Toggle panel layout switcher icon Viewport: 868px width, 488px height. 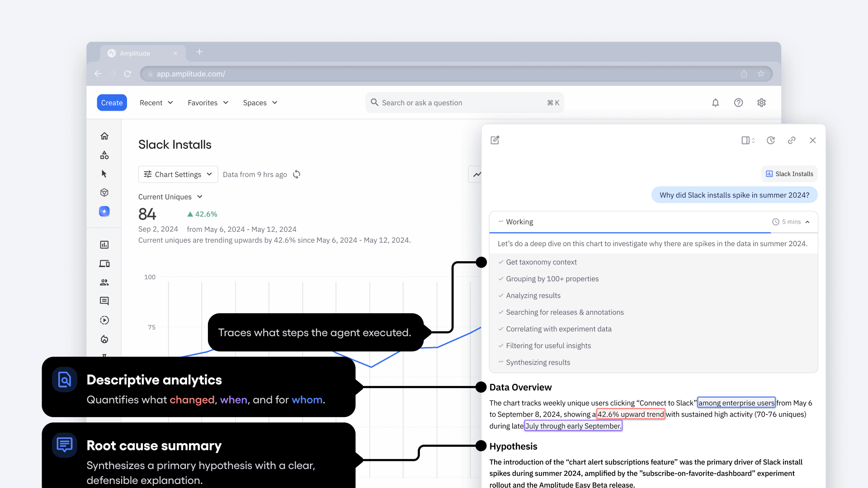tap(748, 141)
